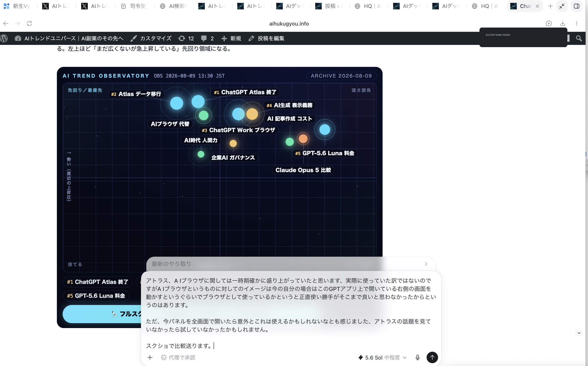Open カスタマイズ in admin bar
This screenshot has height=366, width=588.
(151, 38)
